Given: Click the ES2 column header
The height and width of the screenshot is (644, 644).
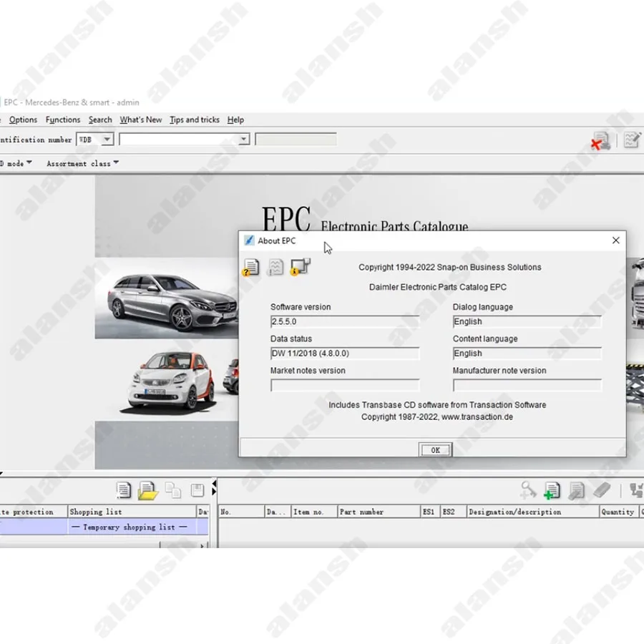Looking at the screenshot, I should pyautogui.click(x=454, y=512).
